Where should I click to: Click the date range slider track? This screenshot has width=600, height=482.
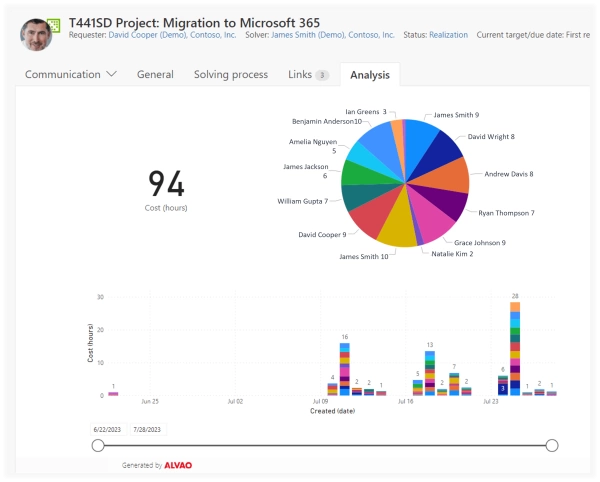[325, 445]
